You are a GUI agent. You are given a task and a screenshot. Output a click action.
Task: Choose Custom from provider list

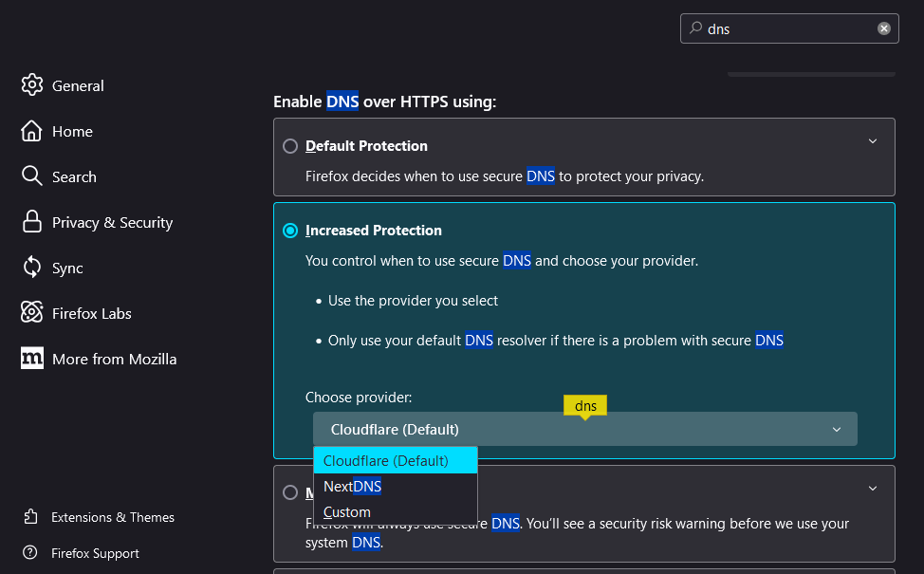(x=396, y=511)
